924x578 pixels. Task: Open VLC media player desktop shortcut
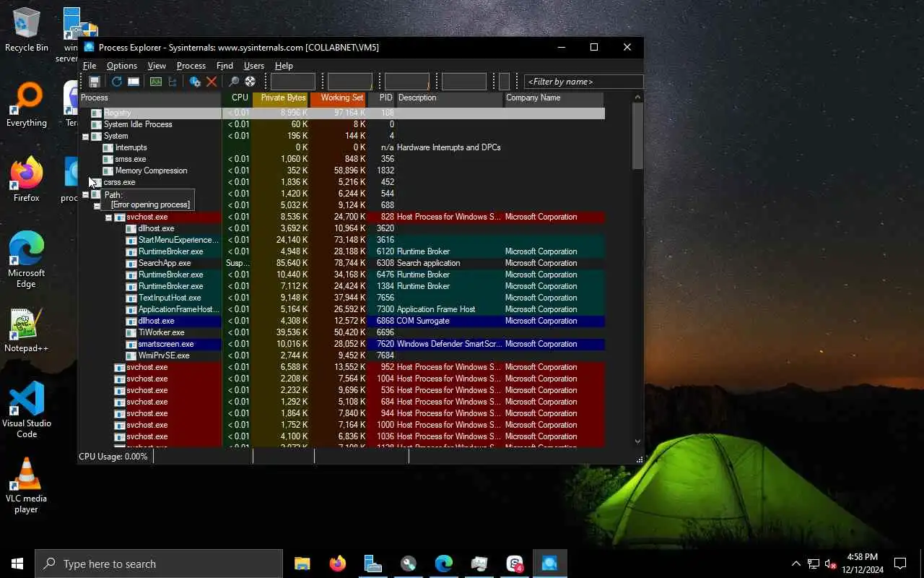27,486
